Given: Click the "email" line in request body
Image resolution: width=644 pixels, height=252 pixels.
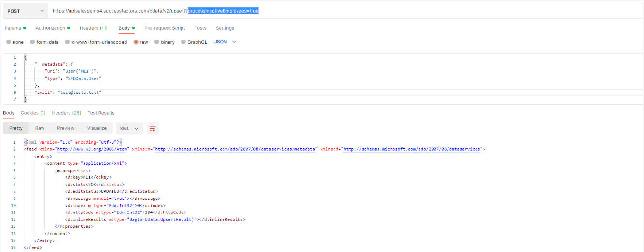Looking at the screenshot, I should coord(68,92).
